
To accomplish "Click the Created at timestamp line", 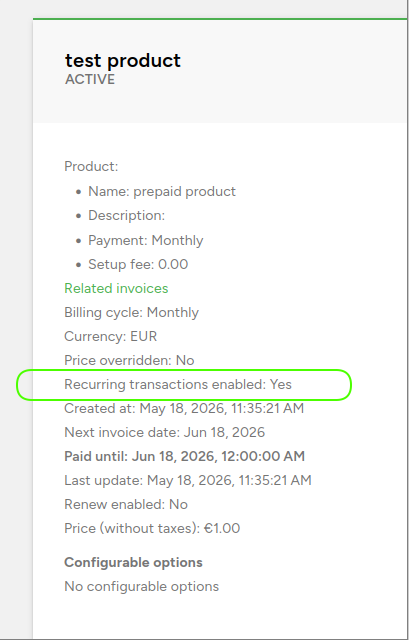I will click(184, 409).
